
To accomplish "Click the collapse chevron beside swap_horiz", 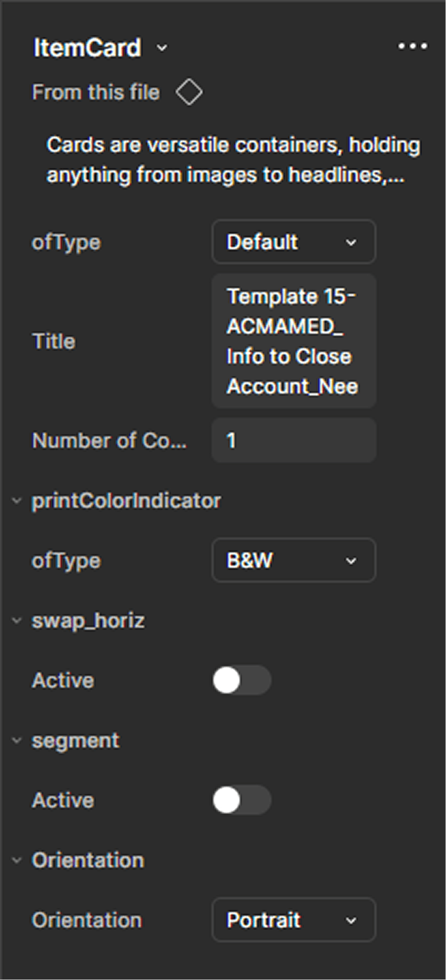I will 16,621.
